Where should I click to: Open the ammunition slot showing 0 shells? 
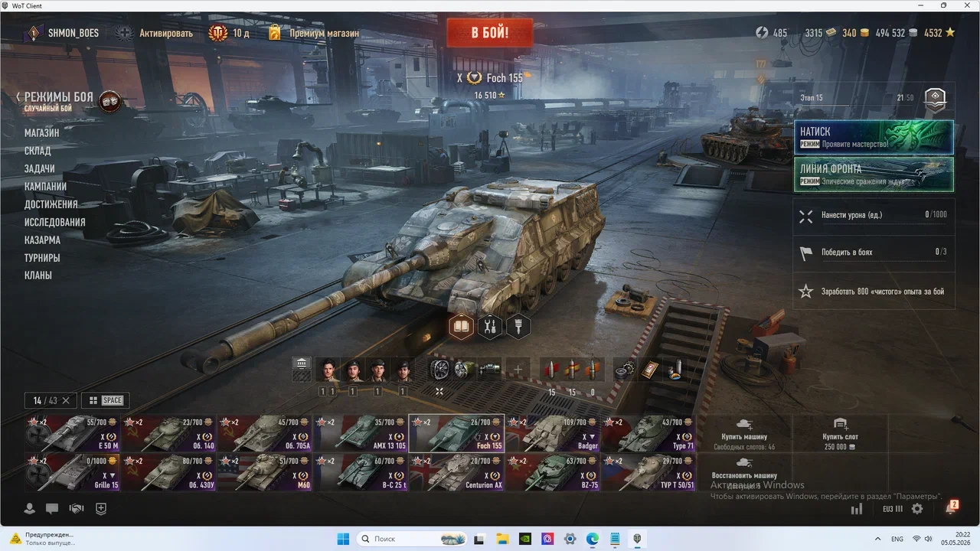click(592, 370)
